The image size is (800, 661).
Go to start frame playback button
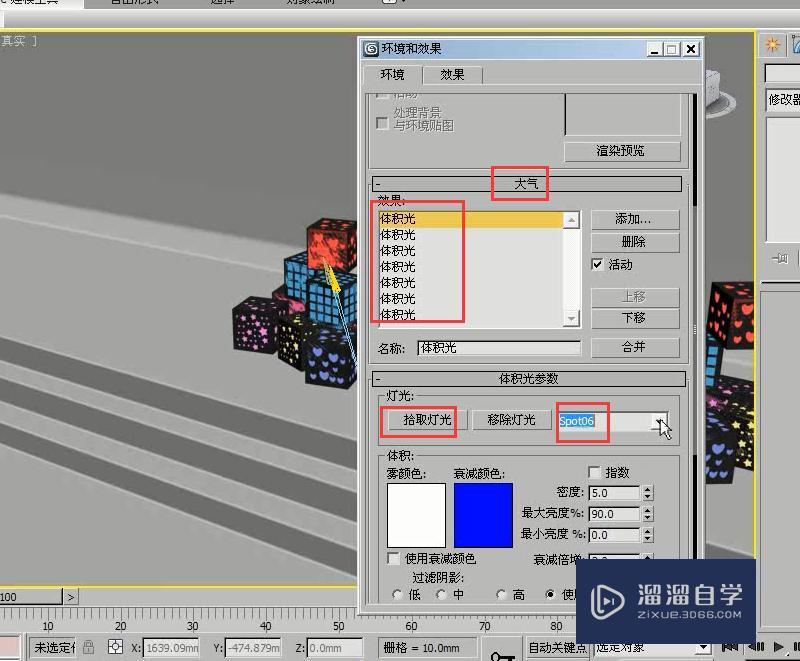tap(731, 647)
